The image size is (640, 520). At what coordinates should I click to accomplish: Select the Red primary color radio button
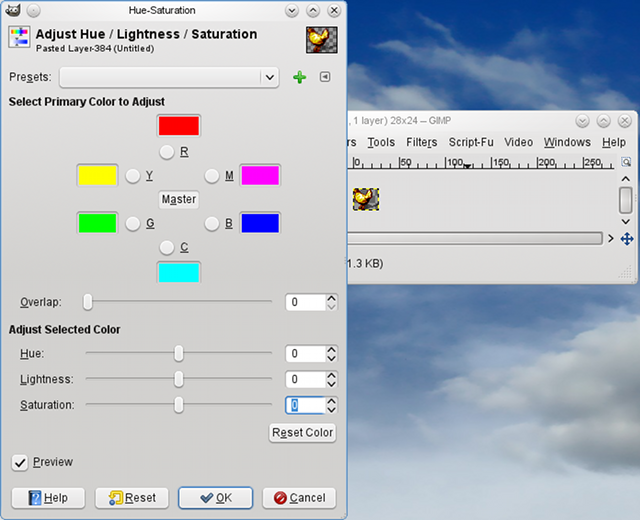167,152
